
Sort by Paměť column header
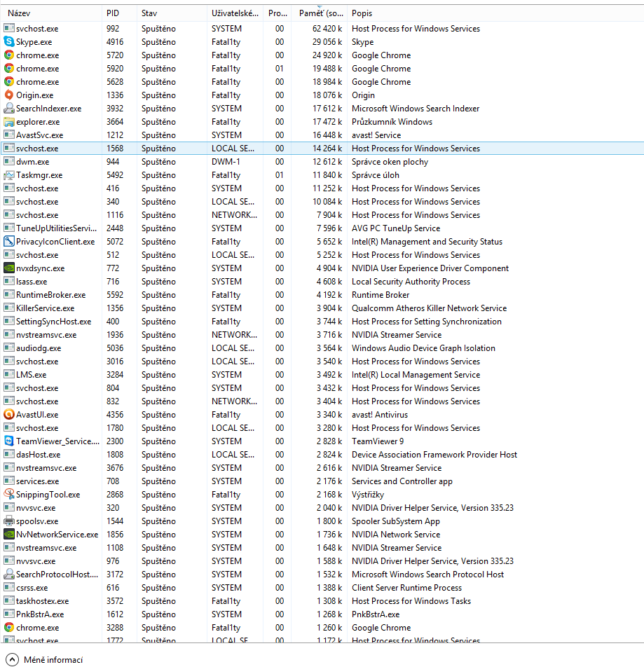click(320, 13)
